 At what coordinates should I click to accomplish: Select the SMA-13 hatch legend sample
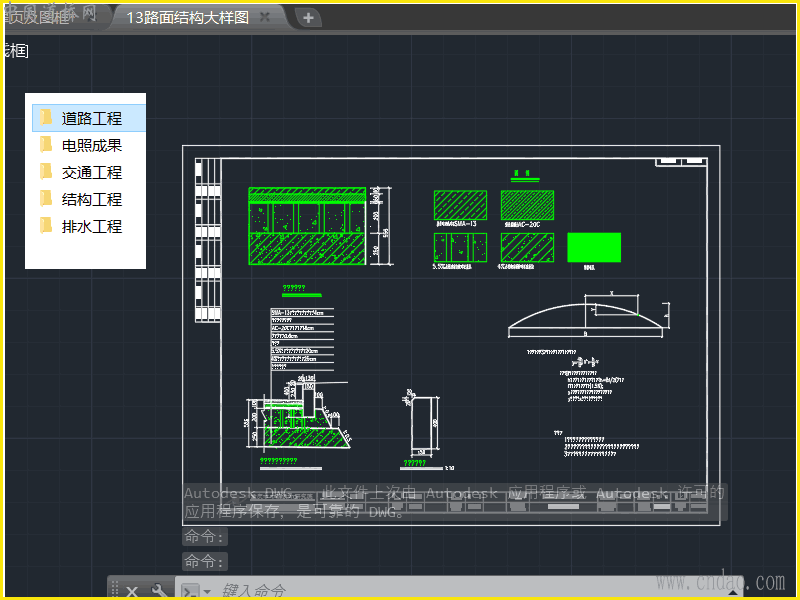pos(460,205)
